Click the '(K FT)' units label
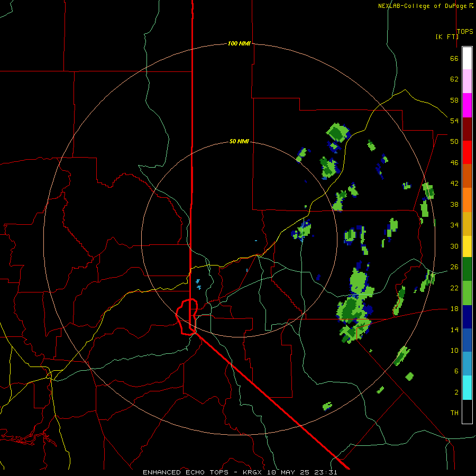 point(447,36)
